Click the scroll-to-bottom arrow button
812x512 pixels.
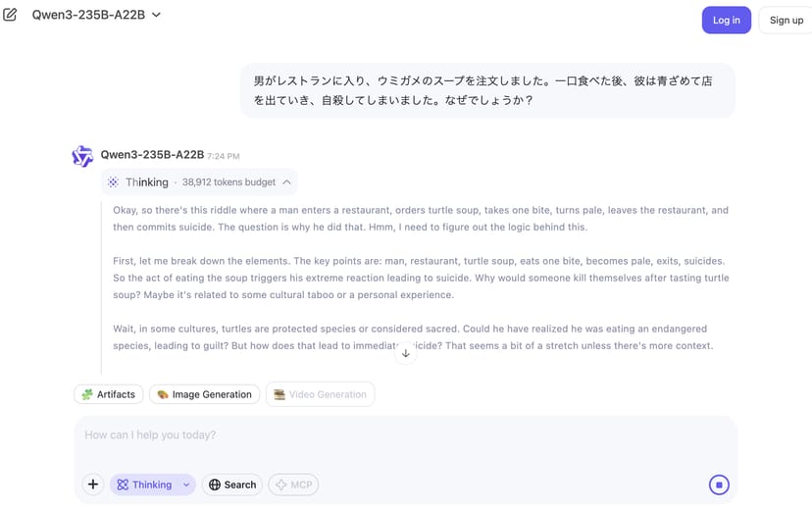point(406,353)
